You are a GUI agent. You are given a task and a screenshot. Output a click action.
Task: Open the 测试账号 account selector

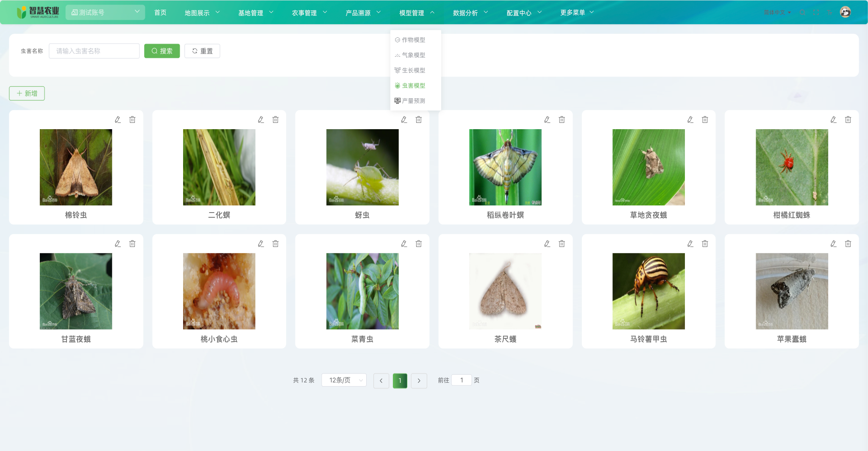pos(105,12)
